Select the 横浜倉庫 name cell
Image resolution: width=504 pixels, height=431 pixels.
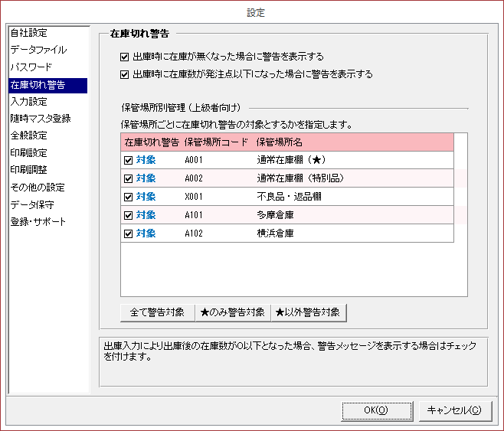click(276, 233)
